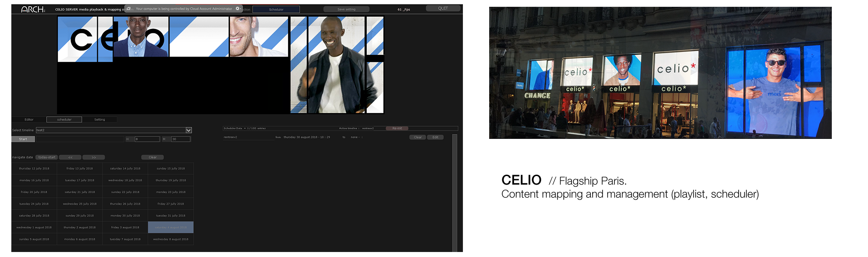The width and height of the screenshot is (868, 257).
Task: Select thursday 19 jully 2018
Action: point(171,180)
